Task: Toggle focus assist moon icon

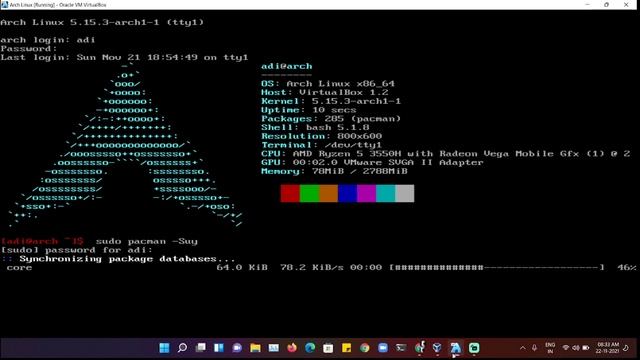Action: pos(626,348)
